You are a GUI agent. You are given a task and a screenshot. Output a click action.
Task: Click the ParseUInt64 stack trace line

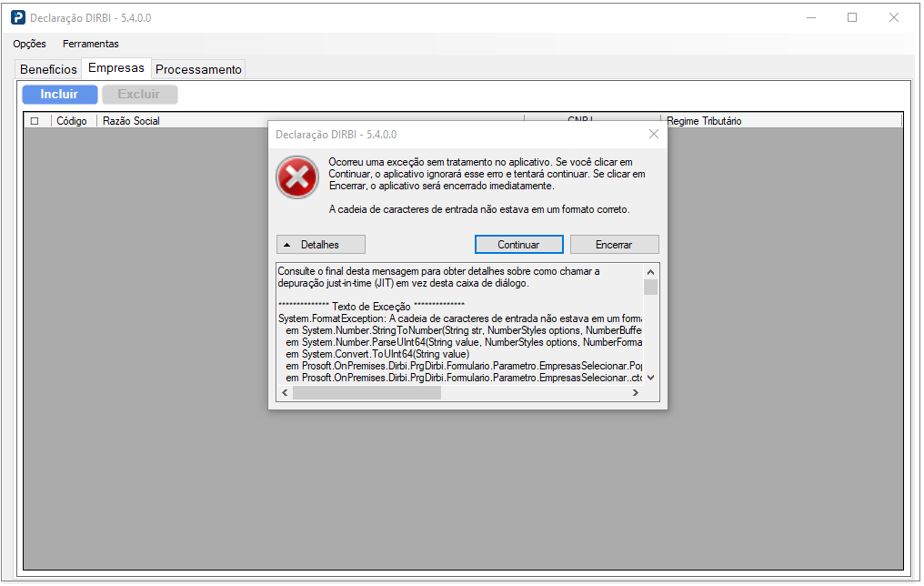[464, 342]
